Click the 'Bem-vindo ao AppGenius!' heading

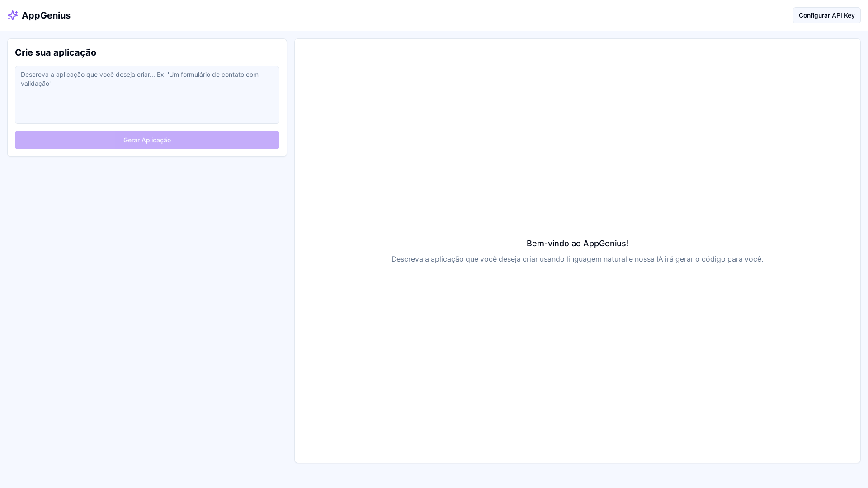pyautogui.click(x=577, y=244)
